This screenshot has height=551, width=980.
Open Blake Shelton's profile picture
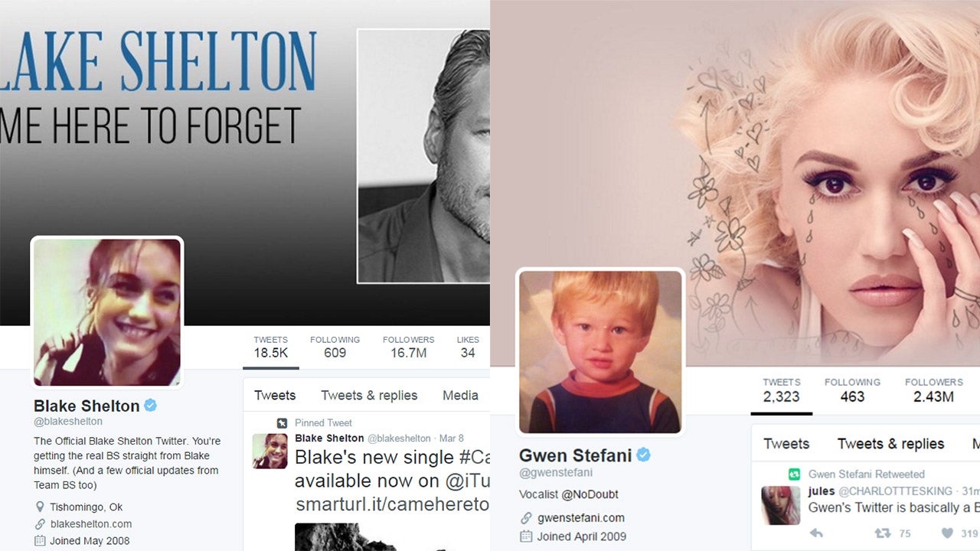click(x=107, y=312)
